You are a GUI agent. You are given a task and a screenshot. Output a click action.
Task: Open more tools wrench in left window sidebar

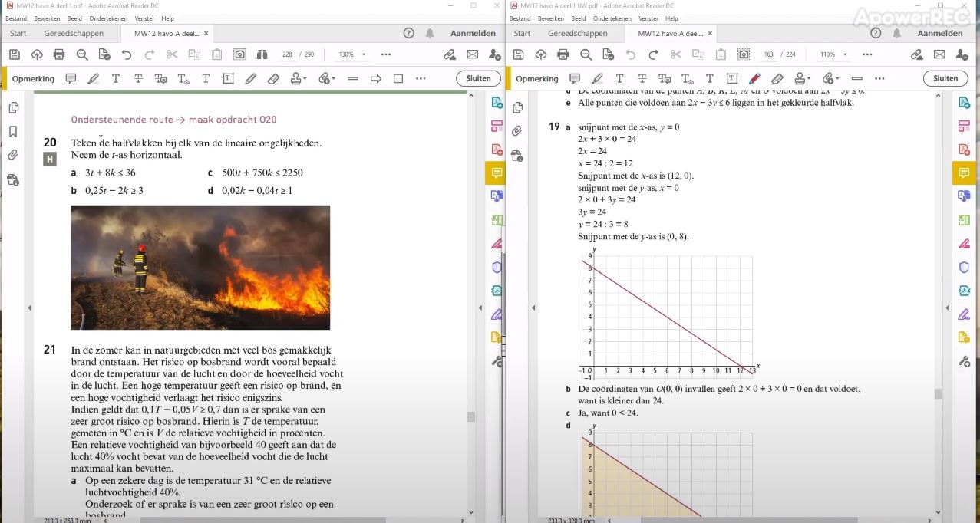497,361
